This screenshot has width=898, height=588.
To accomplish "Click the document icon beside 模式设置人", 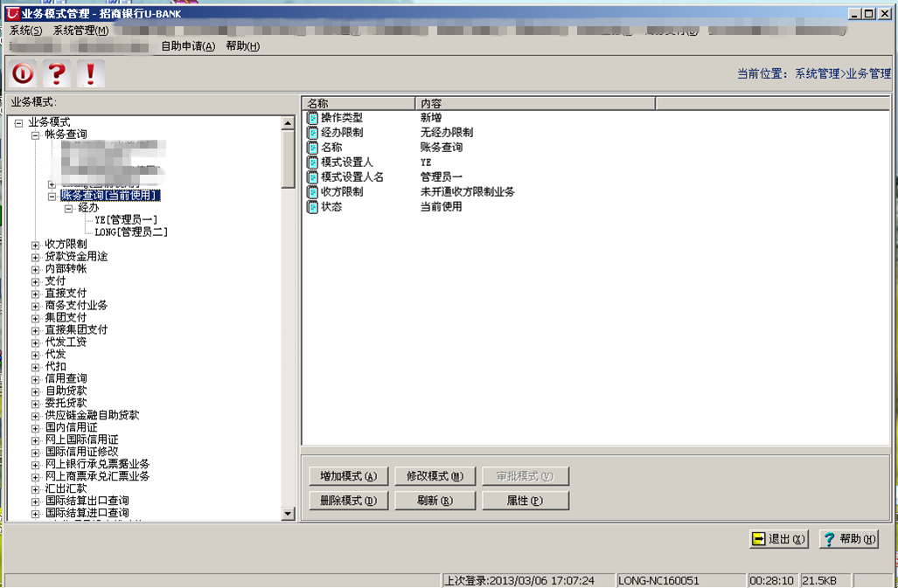I will coord(313,163).
